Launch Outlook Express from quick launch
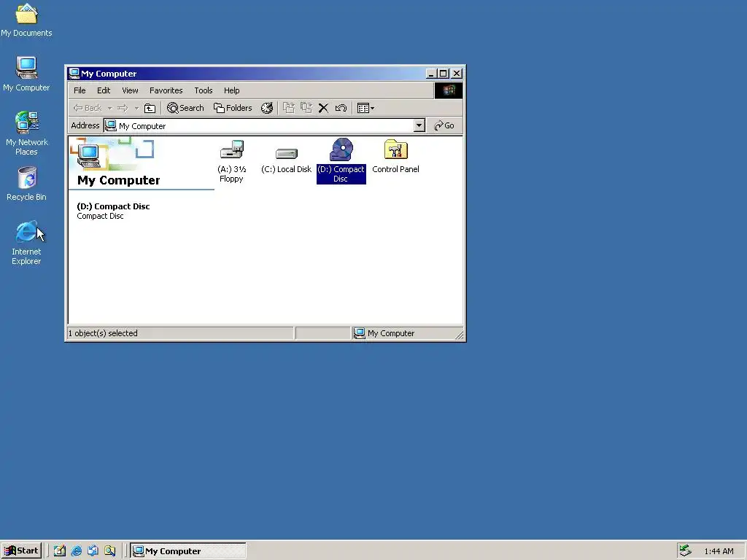This screenshot has height=560, width=747. [x=93, y=551]
